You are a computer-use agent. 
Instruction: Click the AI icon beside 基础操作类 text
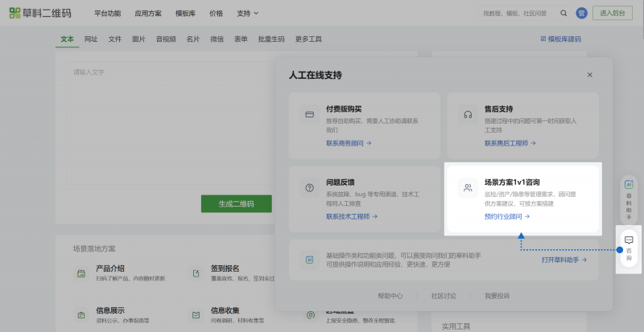309,260
